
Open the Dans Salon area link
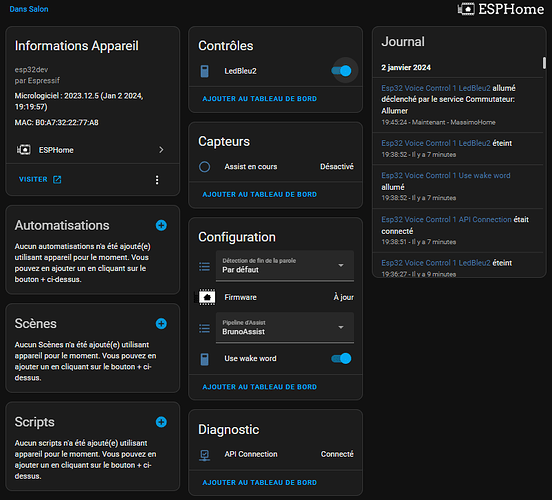29,9
